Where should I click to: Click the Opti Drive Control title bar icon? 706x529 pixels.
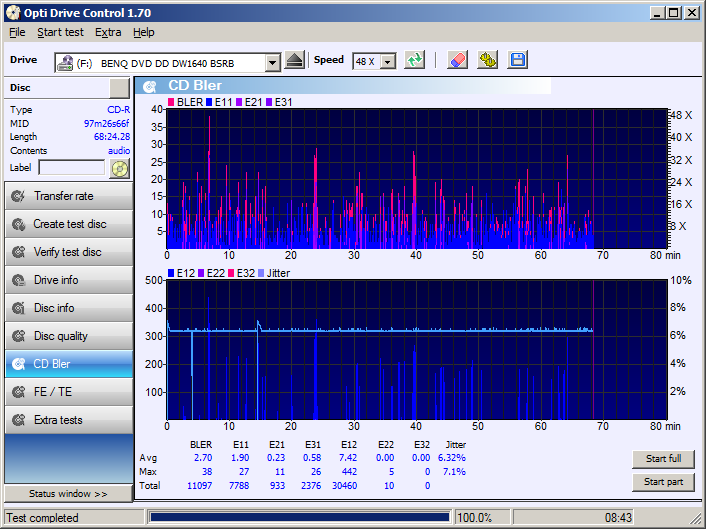coord(13,13)
